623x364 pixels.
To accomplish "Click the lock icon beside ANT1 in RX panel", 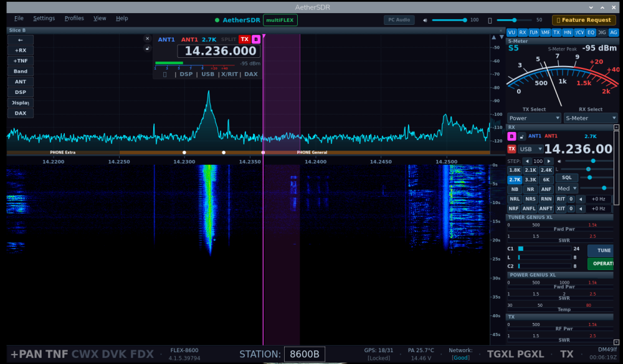I will [x=521, y=136].
